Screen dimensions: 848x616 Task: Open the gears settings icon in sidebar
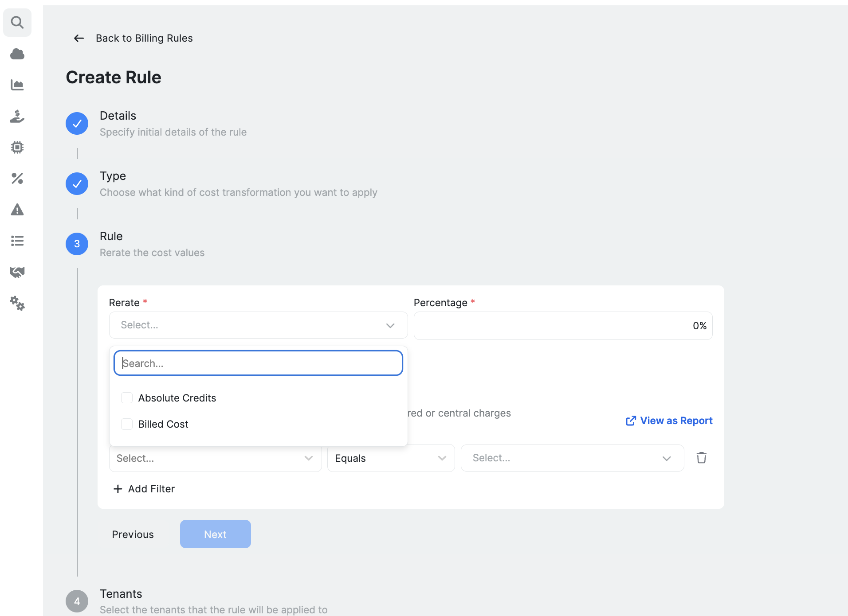[x=17, y=303]
